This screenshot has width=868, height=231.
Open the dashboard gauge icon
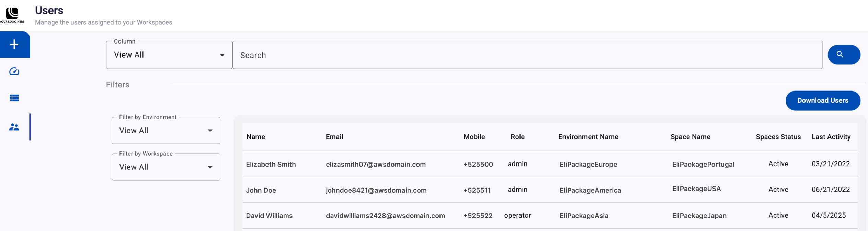[14, 71]
